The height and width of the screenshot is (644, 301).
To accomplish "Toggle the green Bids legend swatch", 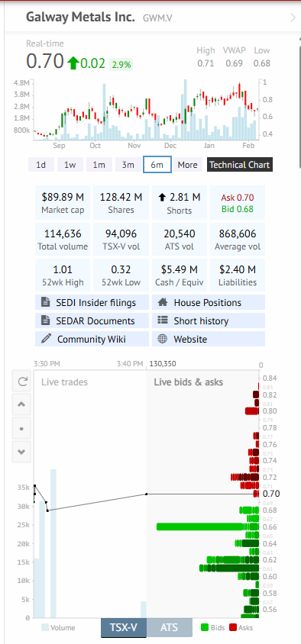I will click(205, 627).
